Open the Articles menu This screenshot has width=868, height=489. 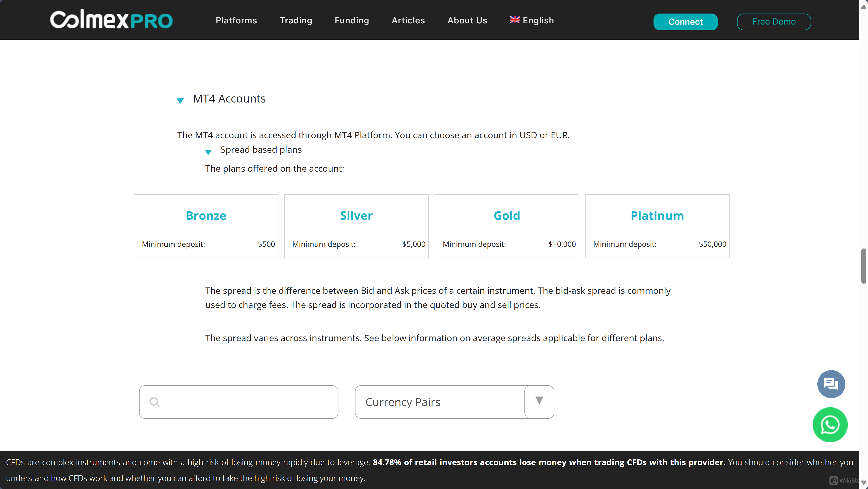pyautogui.click(x=408, y=20)
